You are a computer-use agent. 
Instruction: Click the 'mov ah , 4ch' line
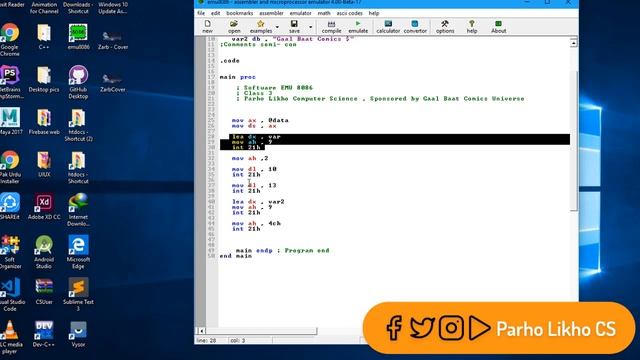pos(256,223)
